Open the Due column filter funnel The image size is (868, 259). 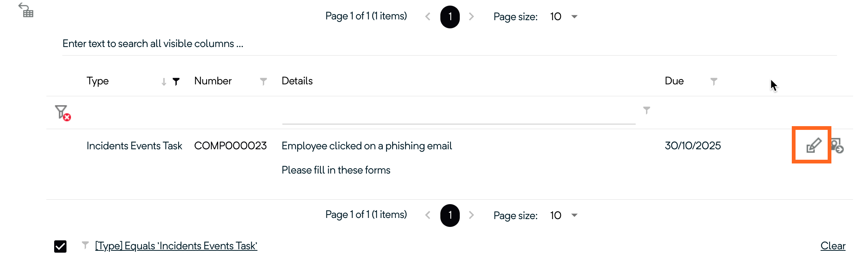[713, 81]
